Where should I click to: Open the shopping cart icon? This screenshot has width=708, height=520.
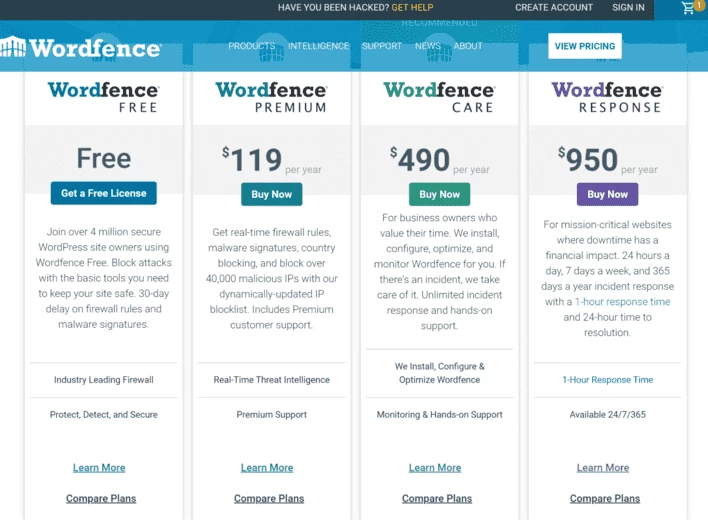tap(690, 7)
